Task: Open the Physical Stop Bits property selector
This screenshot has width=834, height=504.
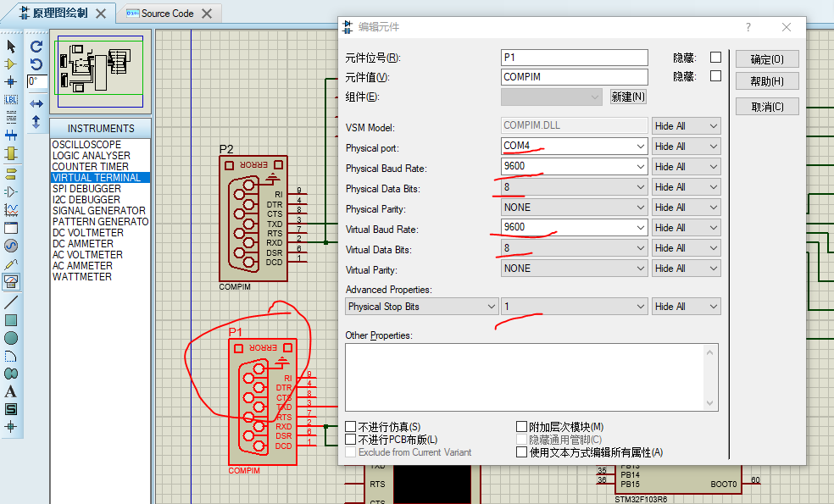Action: tap(422, 307)
